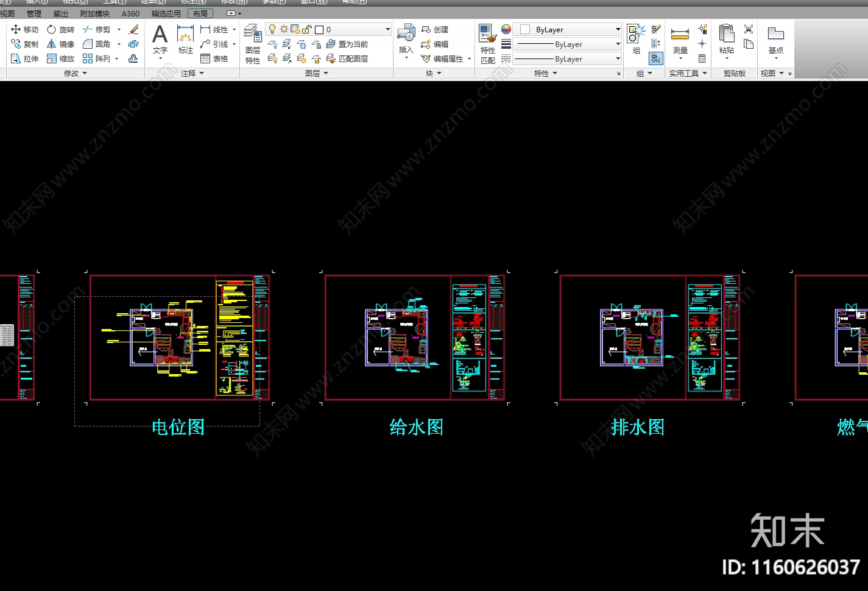Click the Paste (粘贴) clipboard icon
868x591 pixels.
pyautogui.click(x=727, y=34)
